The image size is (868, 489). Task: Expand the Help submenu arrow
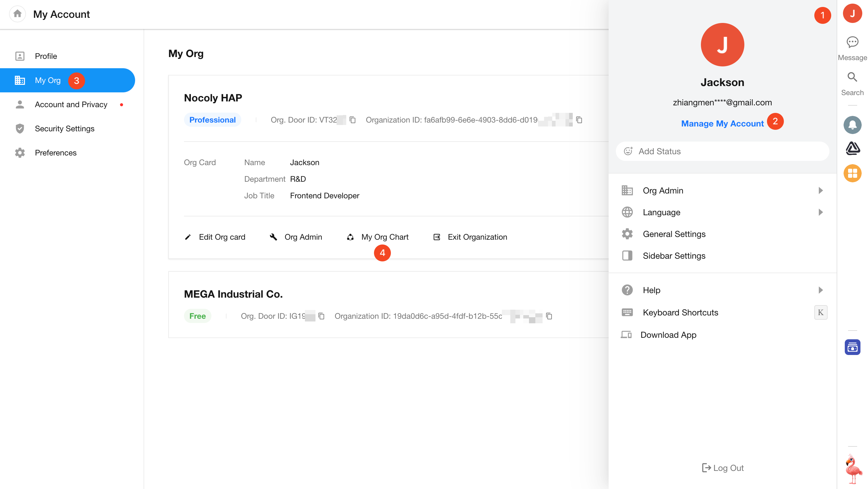tap(820, 290)
